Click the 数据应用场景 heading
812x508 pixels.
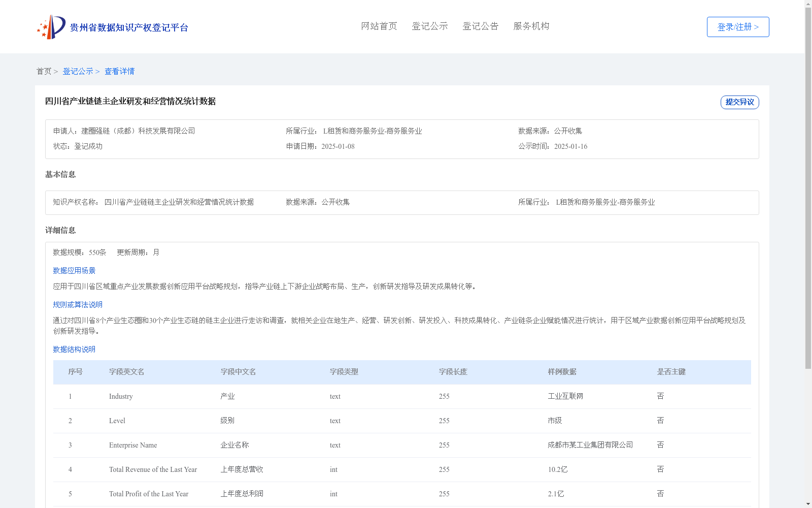pyautogui.click(x=74, y=271)
